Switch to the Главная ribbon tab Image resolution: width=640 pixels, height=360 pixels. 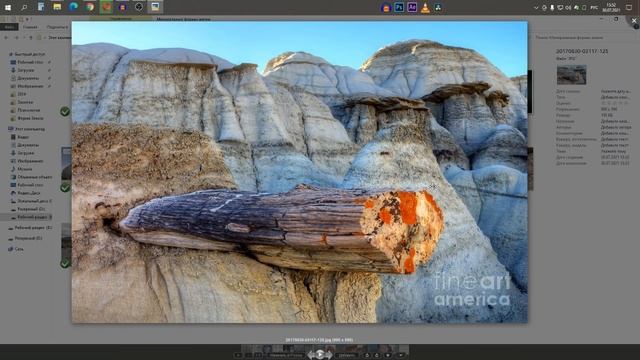coord(30,27)
